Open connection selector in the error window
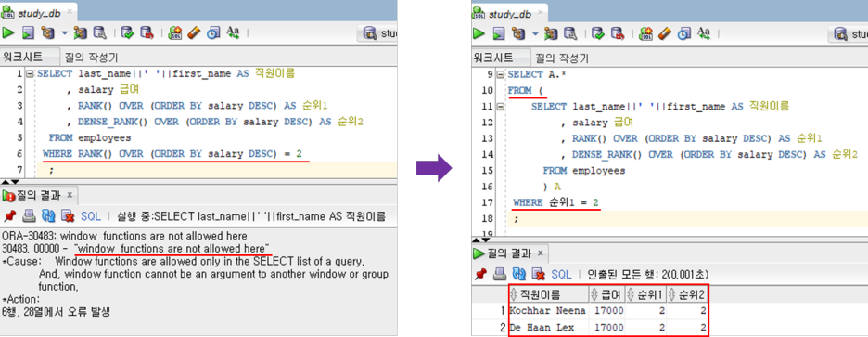 point(378,33)
